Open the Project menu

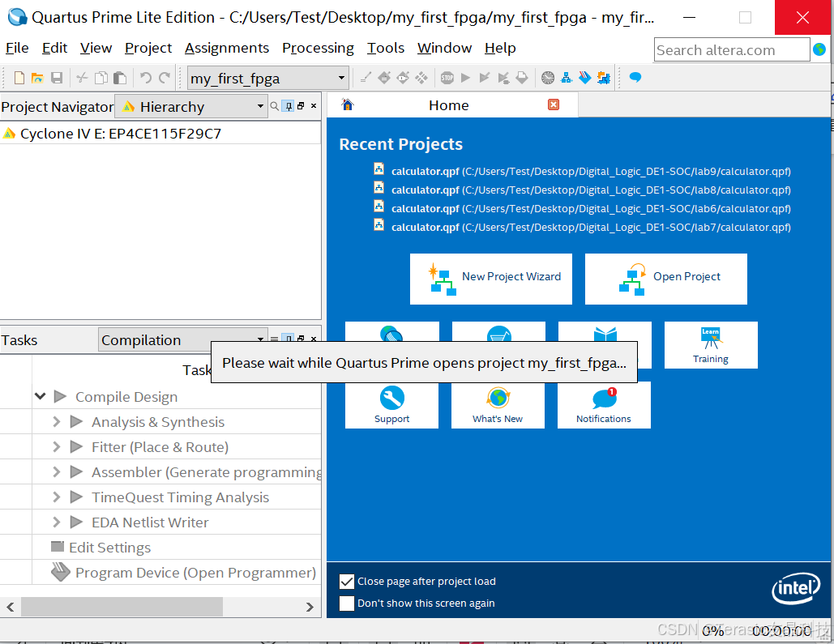point(148,48)
